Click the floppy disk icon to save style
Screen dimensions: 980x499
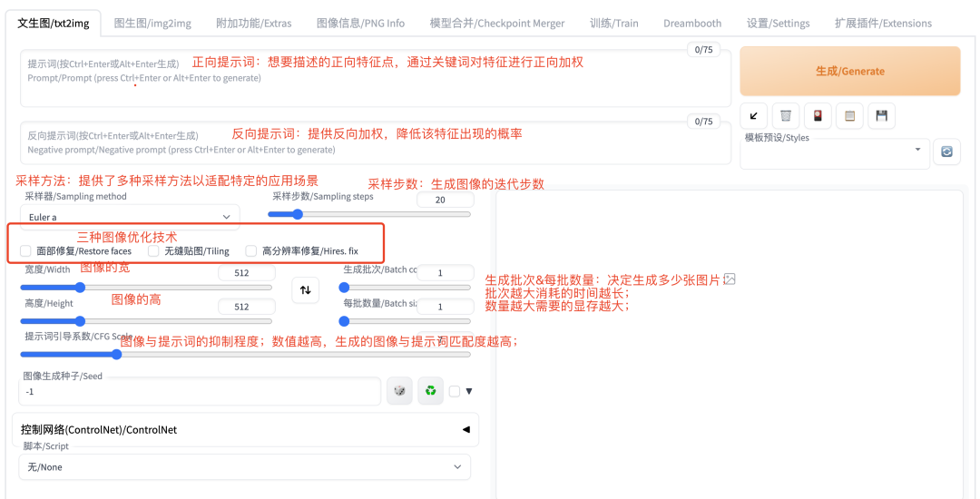[x=881, y=115]
